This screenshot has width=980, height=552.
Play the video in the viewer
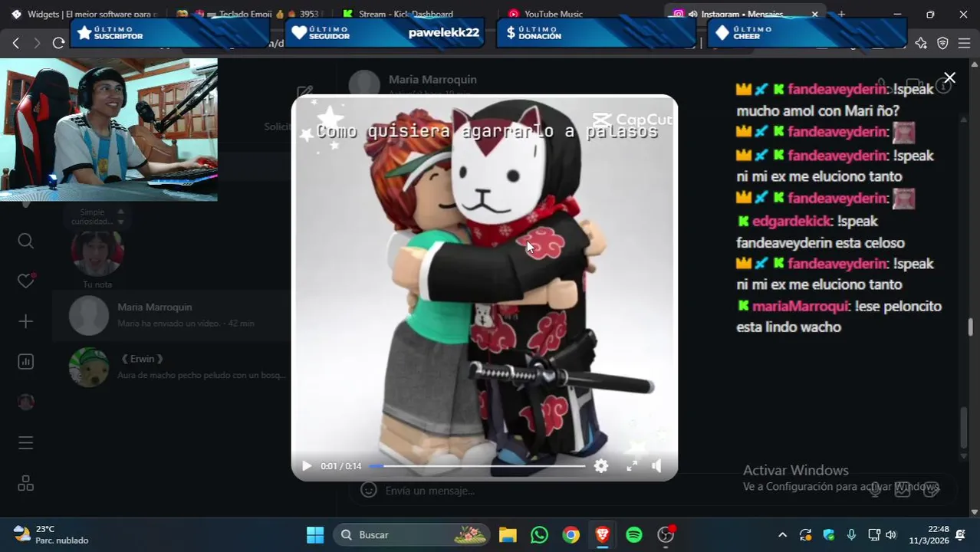coord(307,466)
